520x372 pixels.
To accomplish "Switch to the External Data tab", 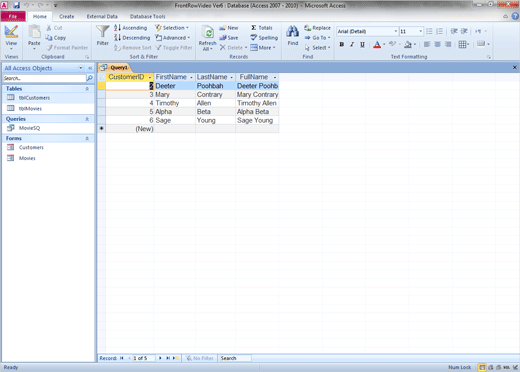I will [102, 16].
